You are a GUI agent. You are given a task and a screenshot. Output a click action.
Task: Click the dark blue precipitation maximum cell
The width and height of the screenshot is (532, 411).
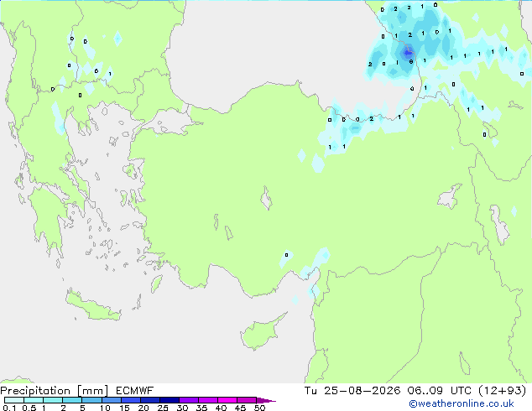[408, 53]
